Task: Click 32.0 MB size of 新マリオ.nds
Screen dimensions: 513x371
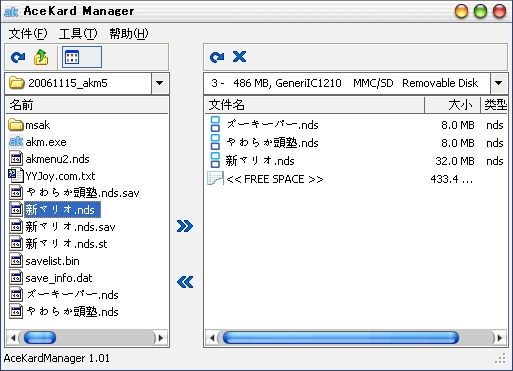Action: tap(455, 161)
